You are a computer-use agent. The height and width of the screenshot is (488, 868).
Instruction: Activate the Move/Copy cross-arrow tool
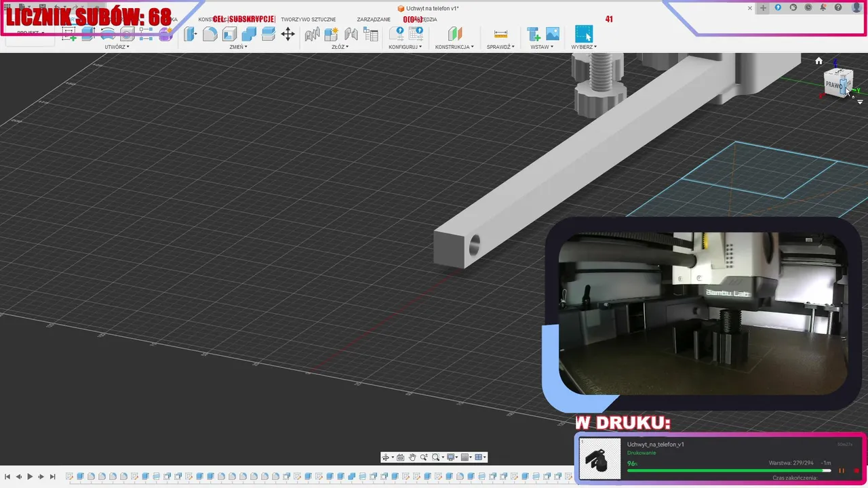288,34
